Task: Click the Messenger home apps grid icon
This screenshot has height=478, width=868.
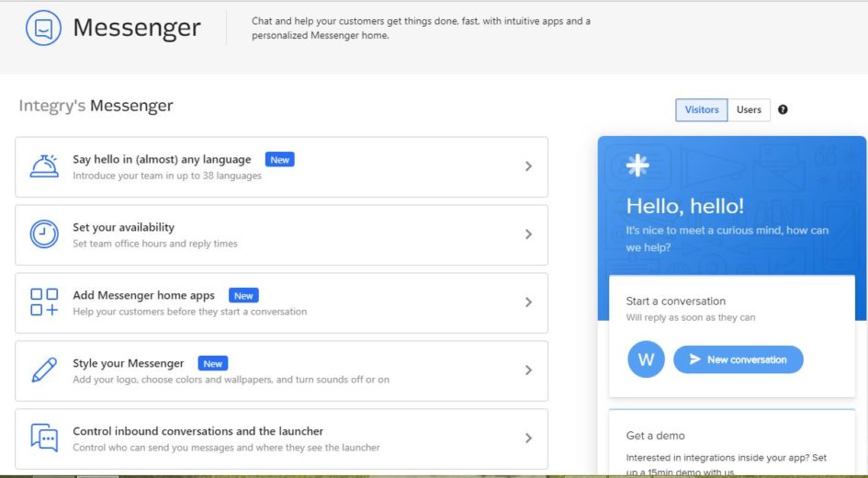Action: pyautogui.click(x=44, y=302)
